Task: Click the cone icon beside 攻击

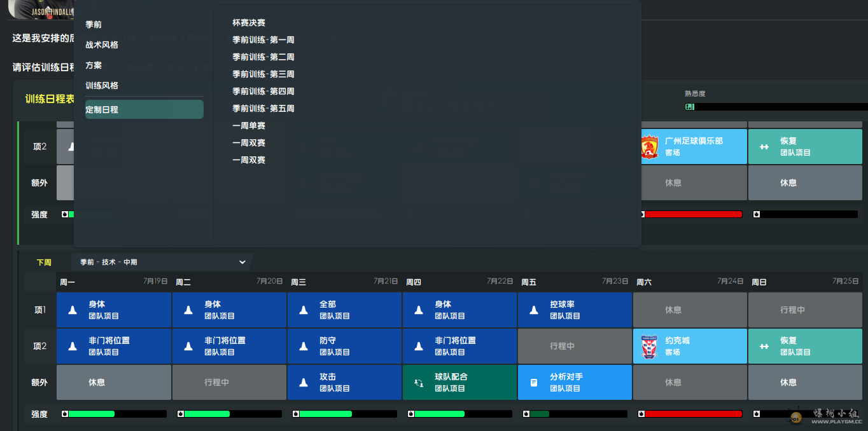Action: [304, 383]
